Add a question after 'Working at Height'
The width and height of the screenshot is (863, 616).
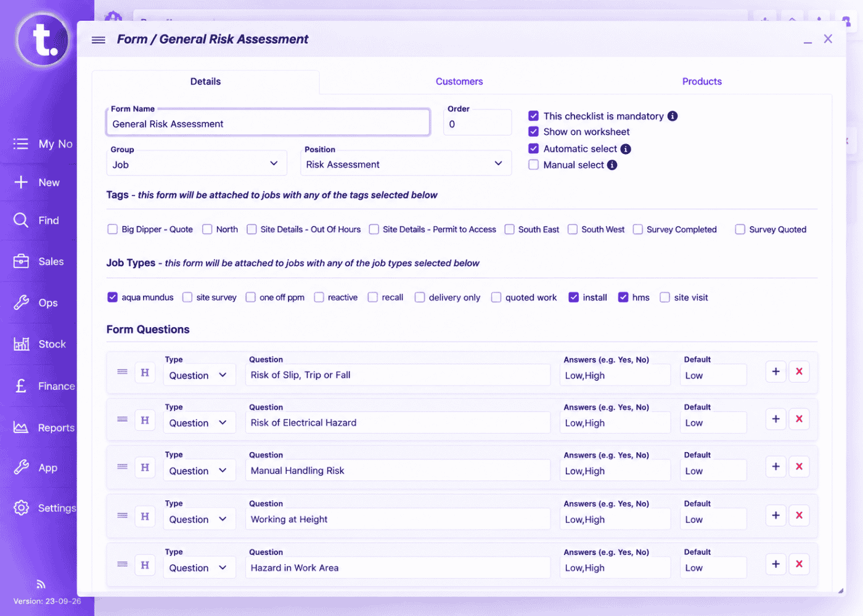pyautogui.click(x=776, y=516)
